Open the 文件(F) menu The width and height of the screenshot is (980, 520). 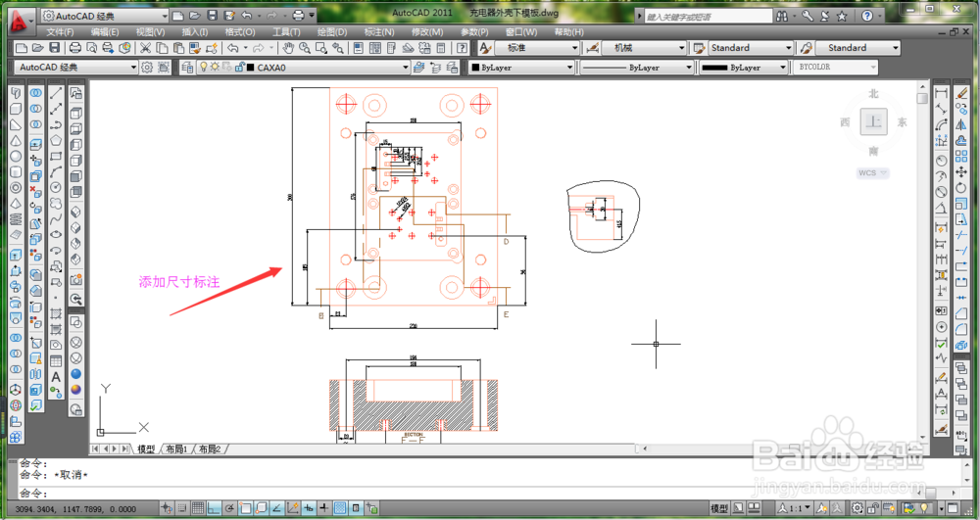[60, 32]
